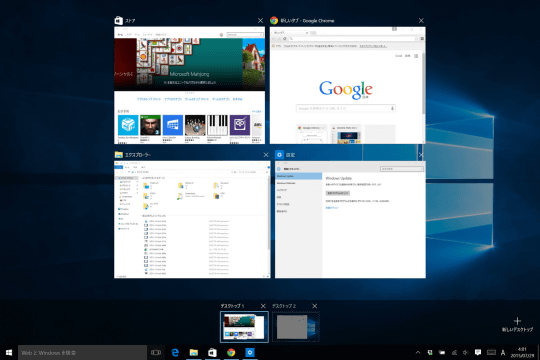
Task: Select the Settings window preview
Action: [350, 219]
